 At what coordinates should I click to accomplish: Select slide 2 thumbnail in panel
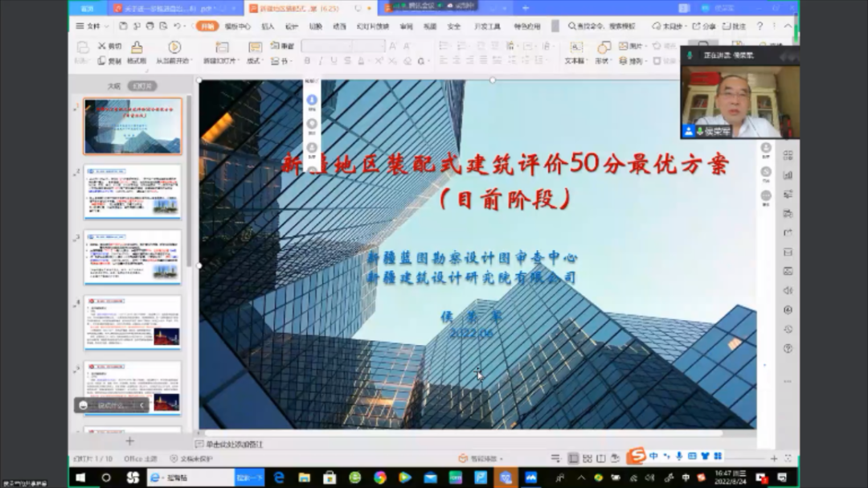(x=133, y=193)
